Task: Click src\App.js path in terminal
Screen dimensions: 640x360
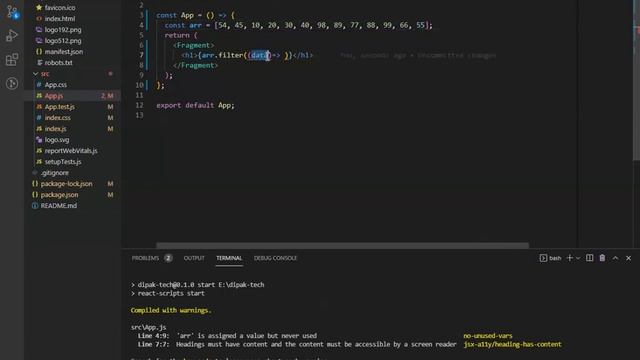Action: click(x=149, y=327)
